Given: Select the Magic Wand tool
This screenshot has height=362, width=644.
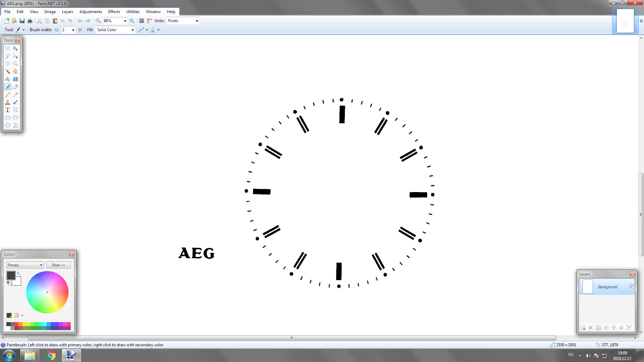Looking at the screenshot, I should click(8, 71).
